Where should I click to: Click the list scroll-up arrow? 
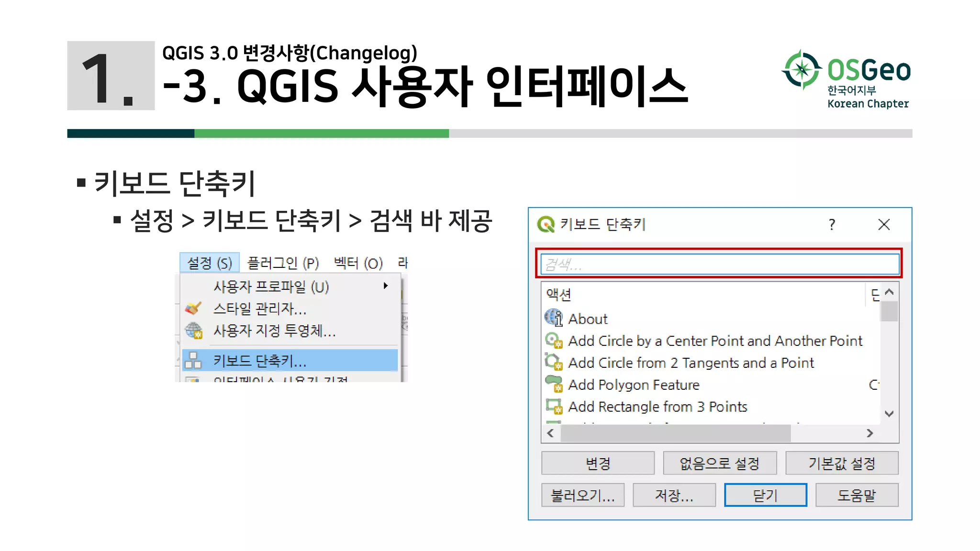(890, 292)
